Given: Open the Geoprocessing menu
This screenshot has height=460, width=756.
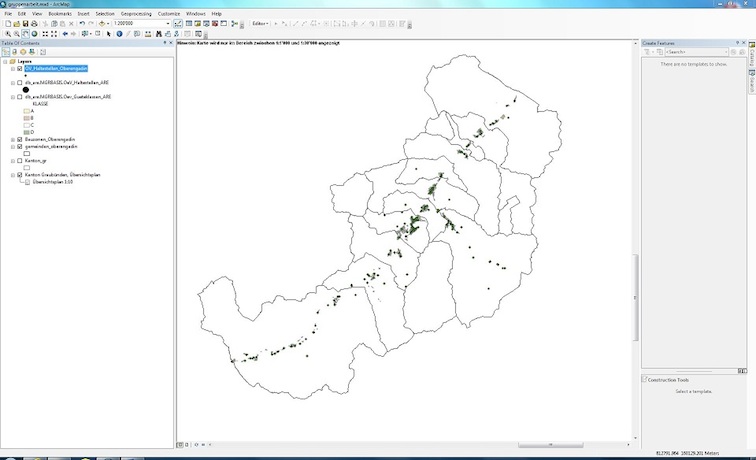Looking at the screenshot, I should pos(136,13).
